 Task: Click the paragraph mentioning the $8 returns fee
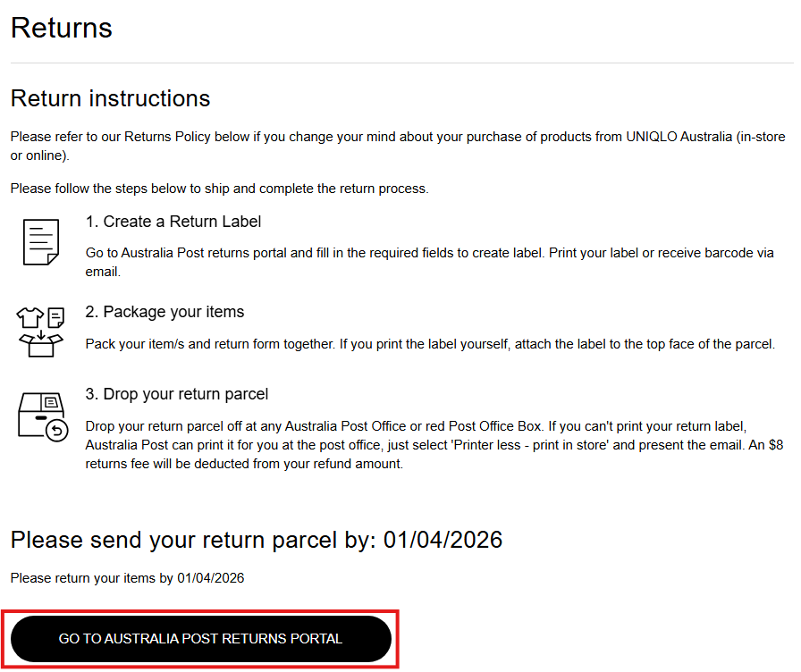pos(429,445)
